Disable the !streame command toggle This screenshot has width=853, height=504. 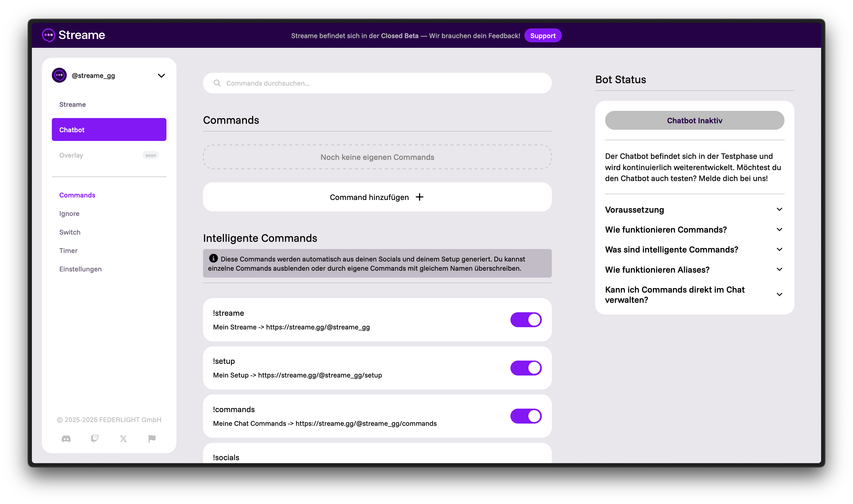pyautogui.click(x=525, y=319)
